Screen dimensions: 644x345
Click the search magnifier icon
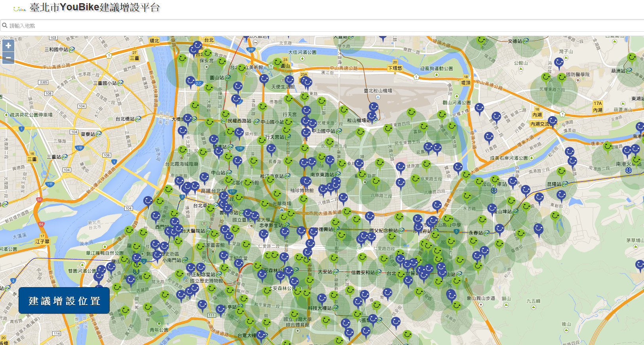(5, 25)
